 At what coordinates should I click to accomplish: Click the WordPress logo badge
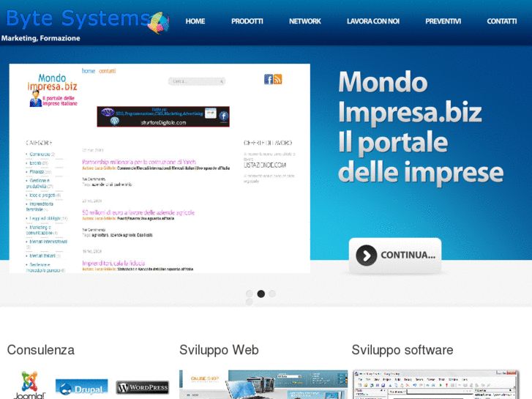143,387
